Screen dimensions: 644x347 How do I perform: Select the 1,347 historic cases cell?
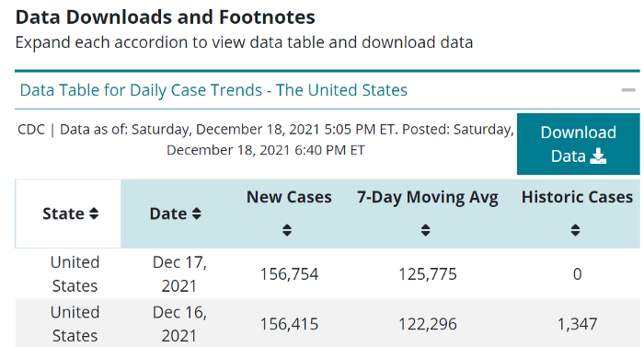point(577,324)
